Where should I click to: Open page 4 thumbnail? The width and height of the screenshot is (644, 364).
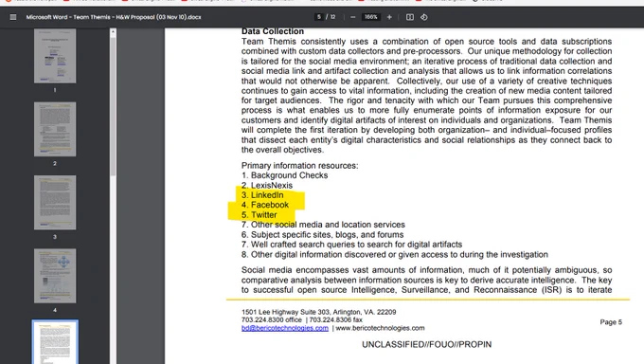click(55, 276)
